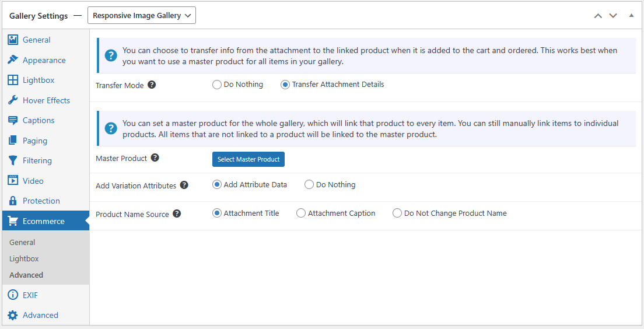This screenshot has width=644, height=329.
Task: Click the Filtering funnel icon
Action: click(13, 160)
